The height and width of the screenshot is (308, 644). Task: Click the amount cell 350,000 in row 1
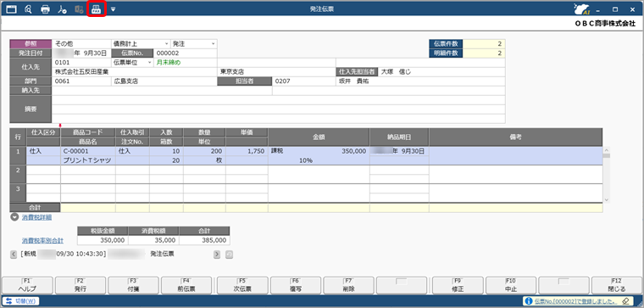pos(319,151)
